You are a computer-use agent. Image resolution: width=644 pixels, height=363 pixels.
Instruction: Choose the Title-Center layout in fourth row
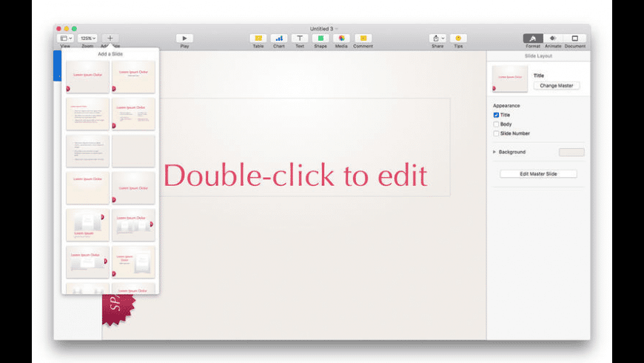click(133, 188)
